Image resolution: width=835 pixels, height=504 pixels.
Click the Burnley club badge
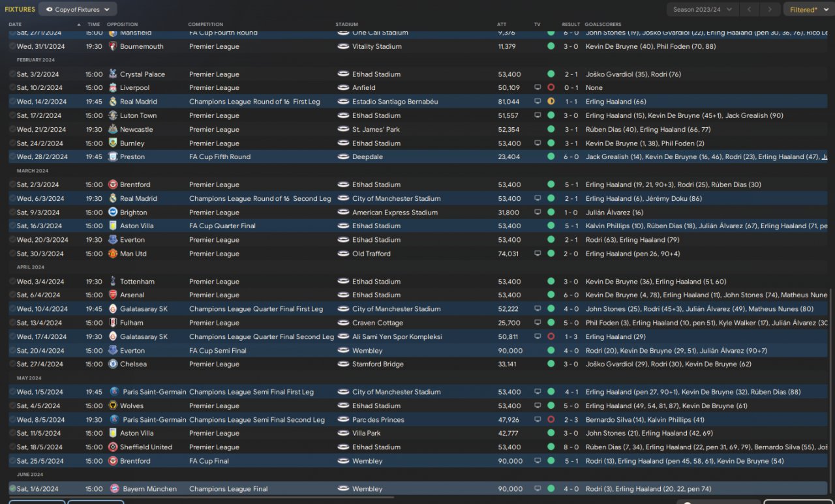click(113, 143)
